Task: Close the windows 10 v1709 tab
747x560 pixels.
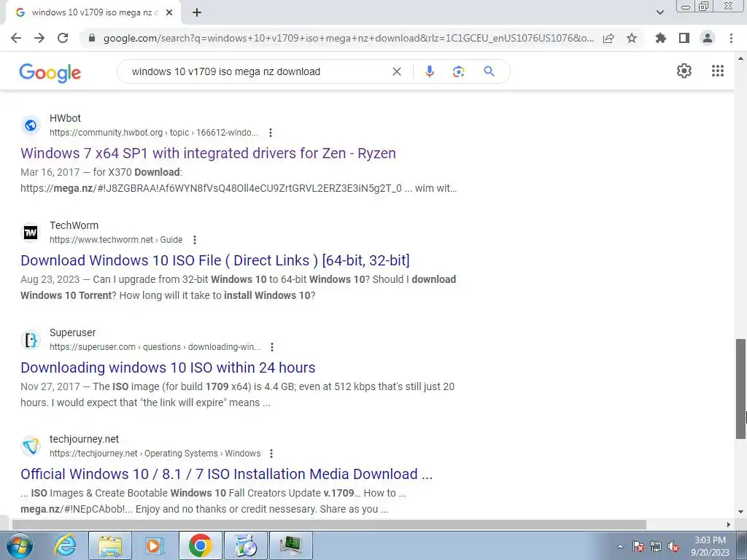Action: pos(169,13)
